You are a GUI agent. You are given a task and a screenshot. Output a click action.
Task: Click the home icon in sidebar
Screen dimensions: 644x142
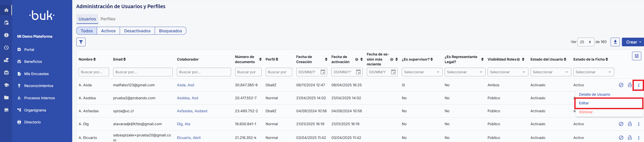click(6, 10)
